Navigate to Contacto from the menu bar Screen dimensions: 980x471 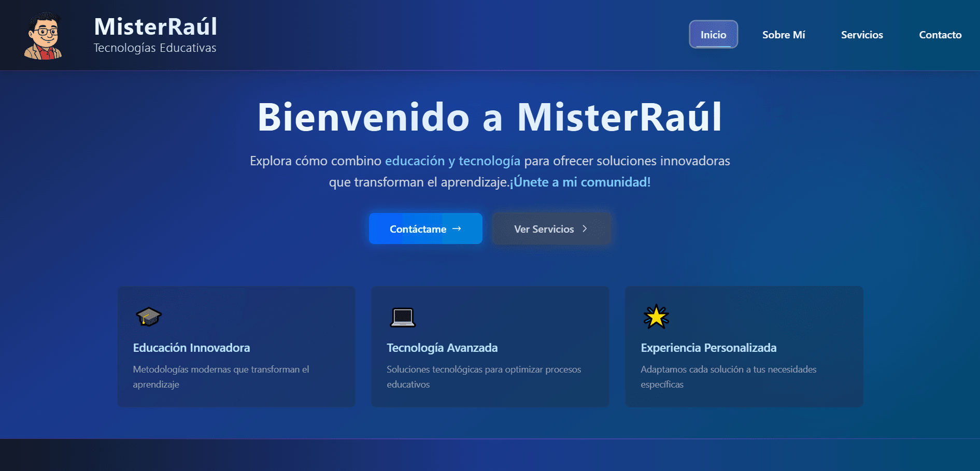coord(940,35)
